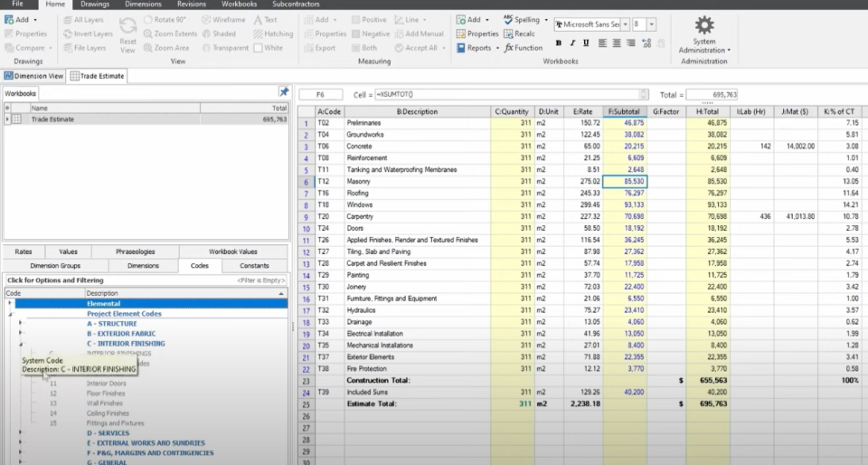Select Wireframe view mode
Viewport: 868px width, 465px height.
(x=223, y=19)
